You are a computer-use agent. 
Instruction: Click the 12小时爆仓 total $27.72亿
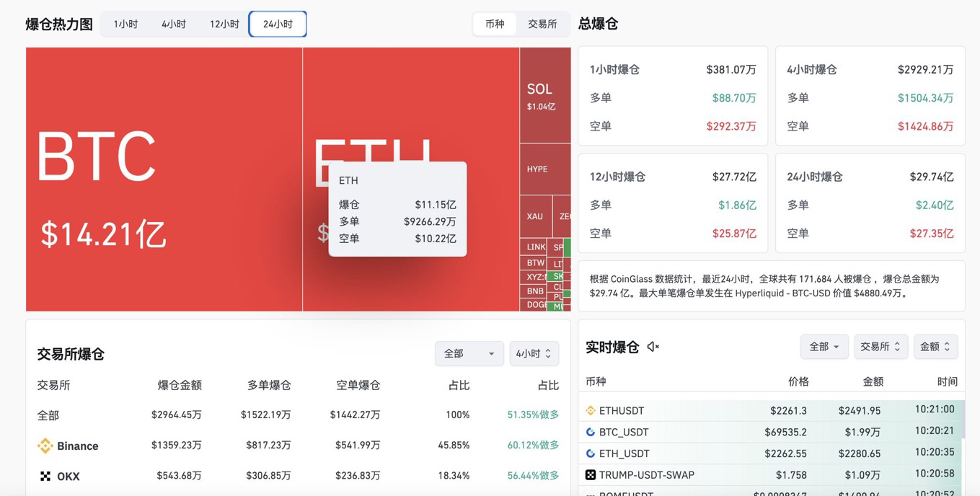pyautogui.click(x=734, y=177)
